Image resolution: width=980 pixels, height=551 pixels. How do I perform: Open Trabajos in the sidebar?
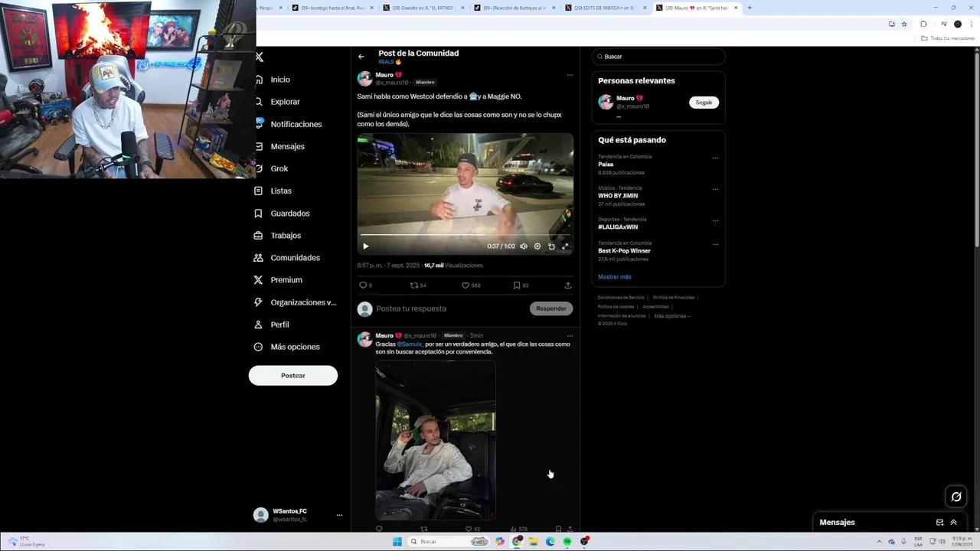[x=277, y=236]
